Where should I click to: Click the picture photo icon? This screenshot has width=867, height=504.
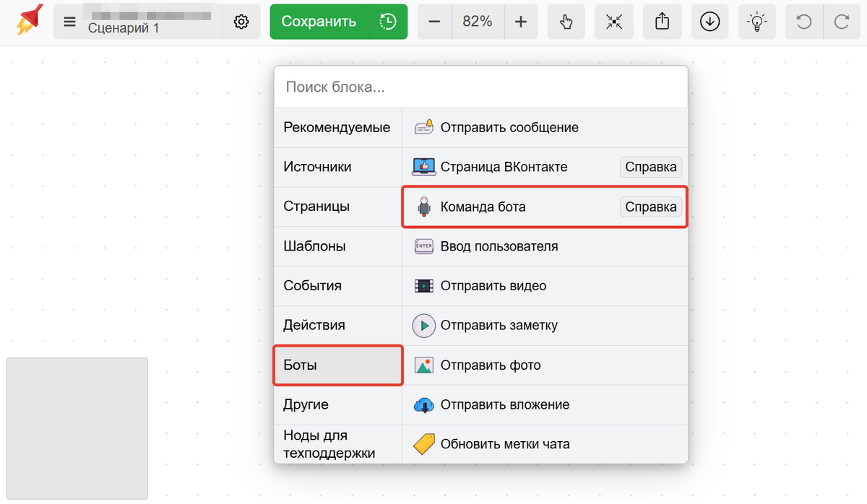pos(424,365)
